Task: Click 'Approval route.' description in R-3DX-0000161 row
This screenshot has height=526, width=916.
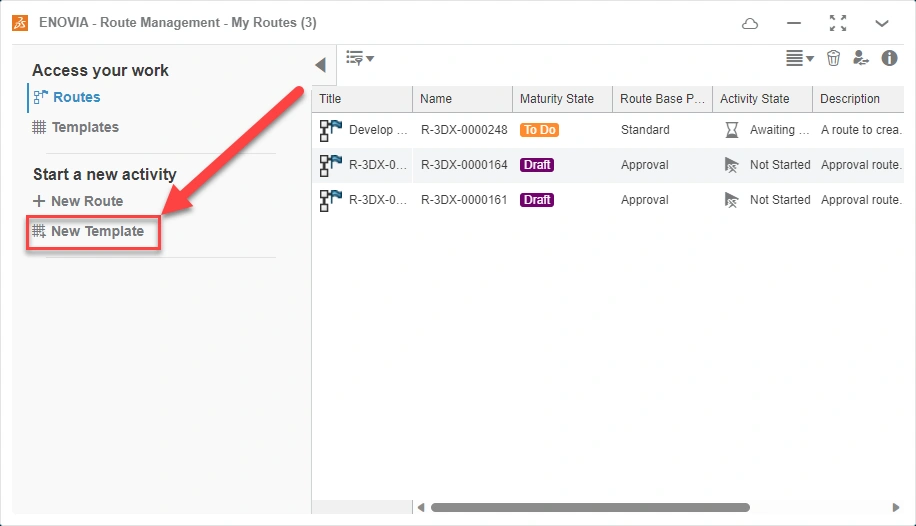Action: 861,200
